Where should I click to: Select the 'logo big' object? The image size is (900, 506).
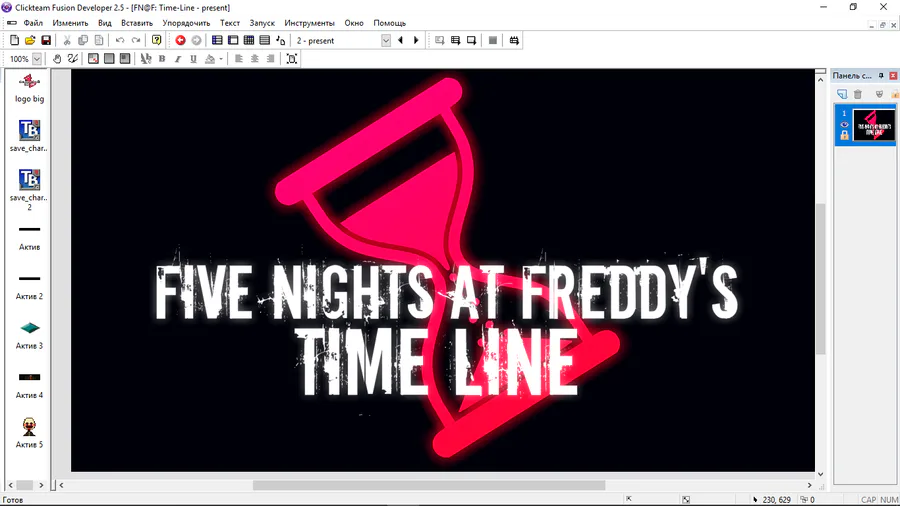(29, 87)
